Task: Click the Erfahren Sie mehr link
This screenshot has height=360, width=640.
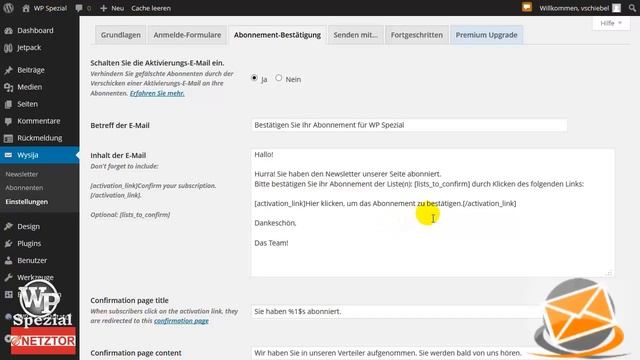Action: (157, 93)
